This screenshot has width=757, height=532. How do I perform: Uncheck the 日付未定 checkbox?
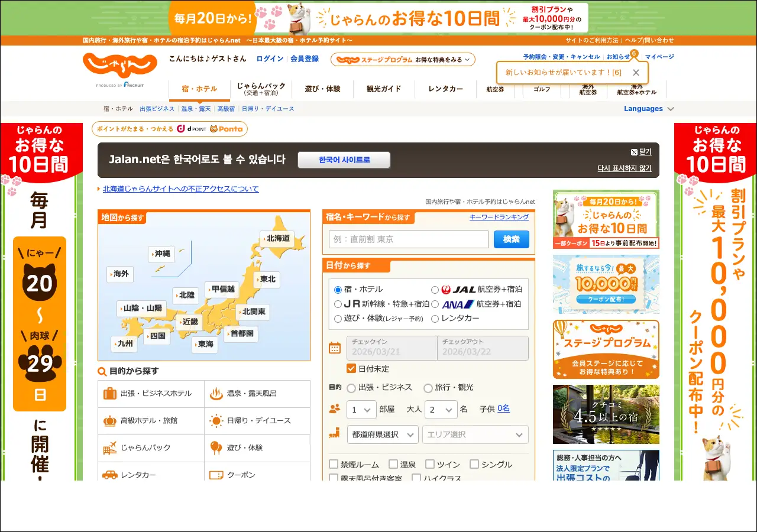pos(351,368)
